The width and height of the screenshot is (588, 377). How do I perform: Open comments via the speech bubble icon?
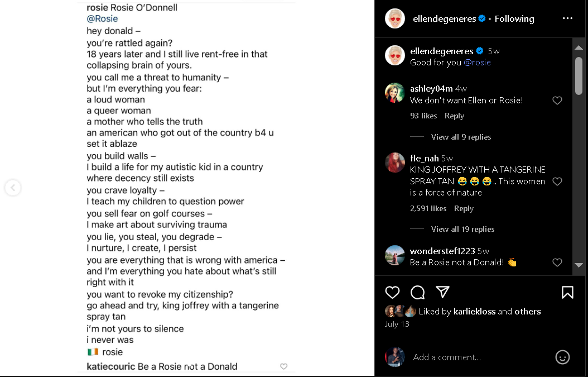(418, 292)
